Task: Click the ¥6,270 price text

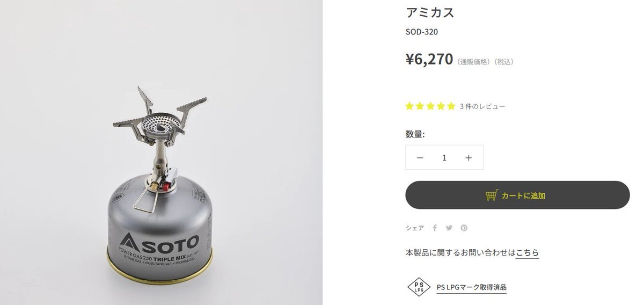Action: click(429, 59)
